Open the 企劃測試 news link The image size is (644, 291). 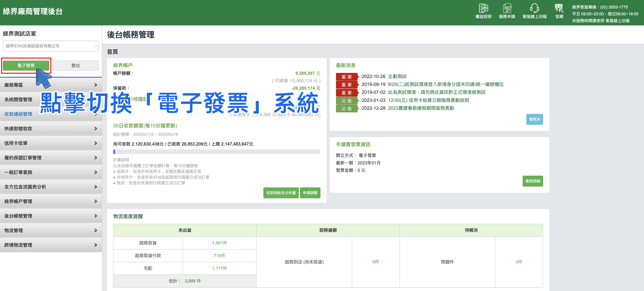pyautogui.click(x=397, y=76)
